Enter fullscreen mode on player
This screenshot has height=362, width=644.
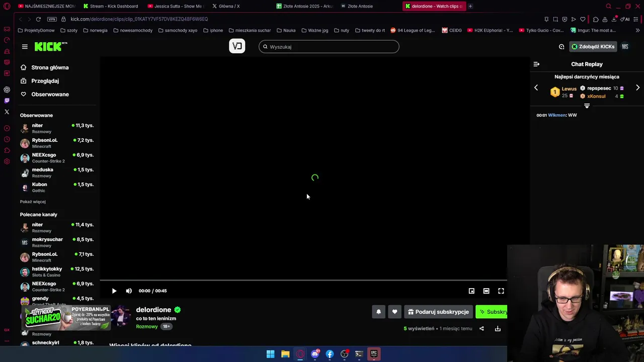pyautogui.click(x=501, y=291)
